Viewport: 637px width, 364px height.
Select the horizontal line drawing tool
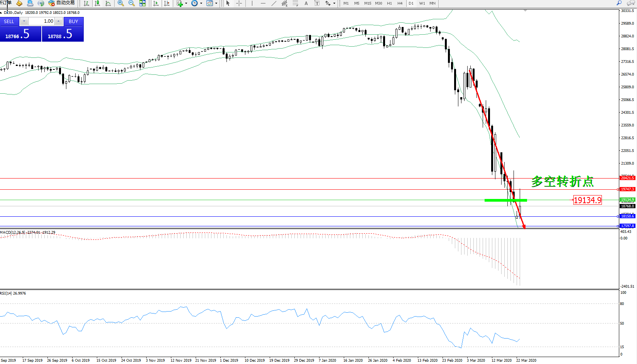click(263, 3)
